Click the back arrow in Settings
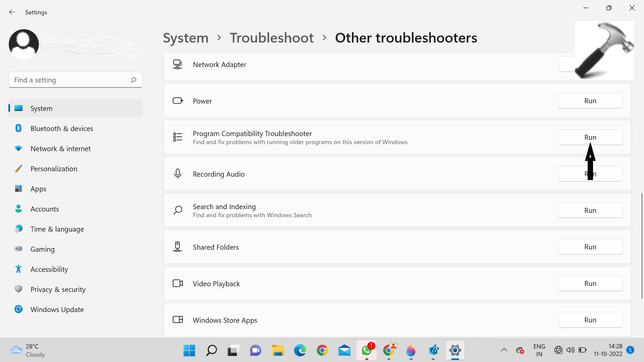This screenshot has width=644, height=362. click(12, 12)
